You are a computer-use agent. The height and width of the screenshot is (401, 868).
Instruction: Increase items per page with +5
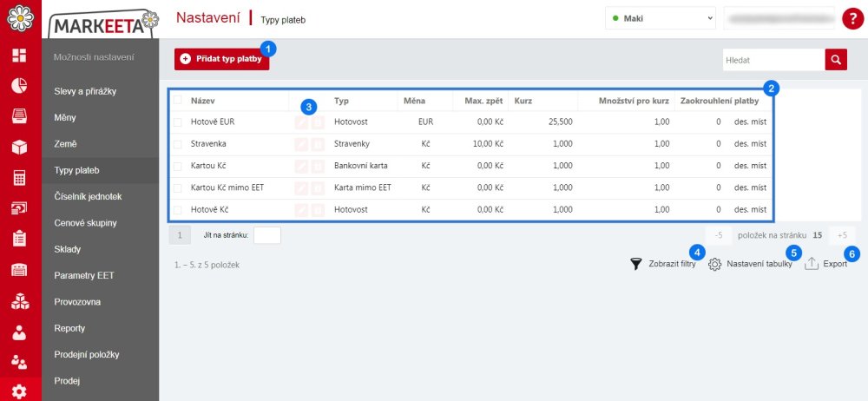coord(842,235)
